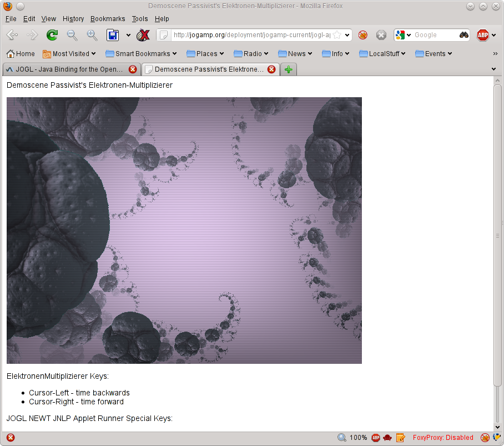Open the LocalStuff bookmark folder
This screenshot has width=504, height=446.
(382, 54)
